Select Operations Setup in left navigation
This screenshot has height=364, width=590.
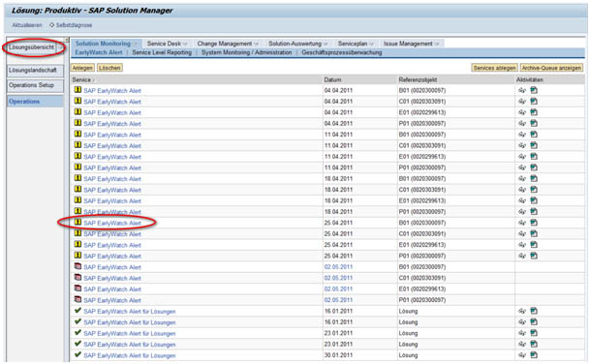click(35, 86)
